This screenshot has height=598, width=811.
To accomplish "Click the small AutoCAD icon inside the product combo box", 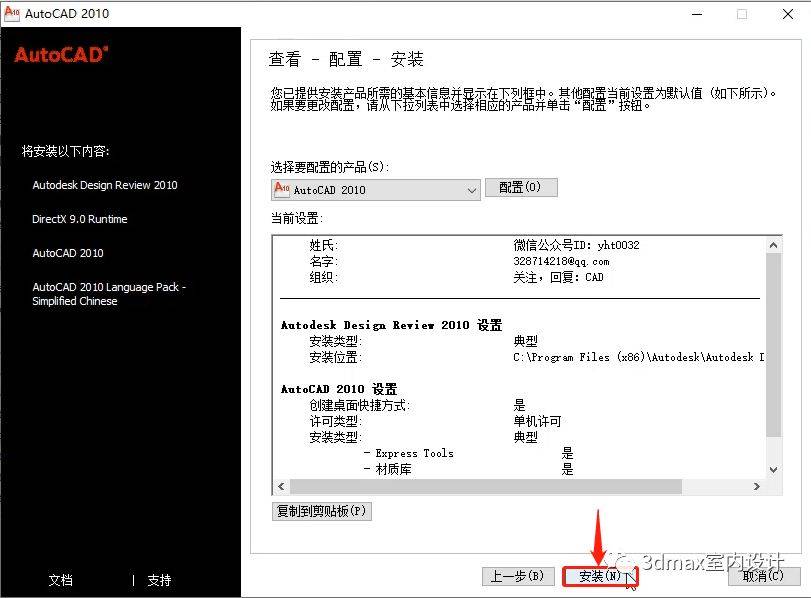I will [283, 189].
